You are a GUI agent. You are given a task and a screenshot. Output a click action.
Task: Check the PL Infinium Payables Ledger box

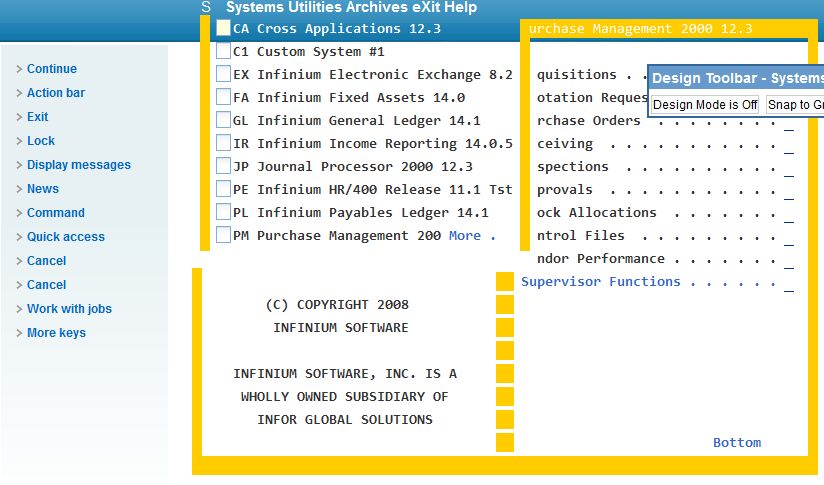tap(223, 212)
